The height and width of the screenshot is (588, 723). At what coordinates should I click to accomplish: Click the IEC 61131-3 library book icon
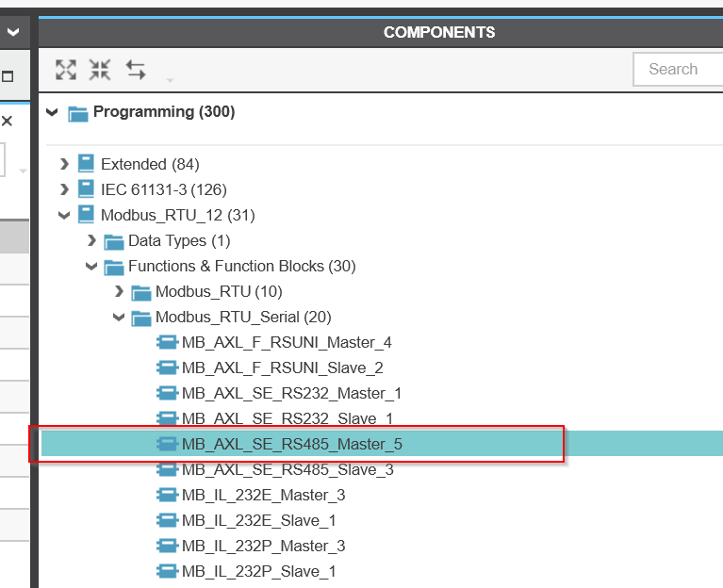coord(86,189)
